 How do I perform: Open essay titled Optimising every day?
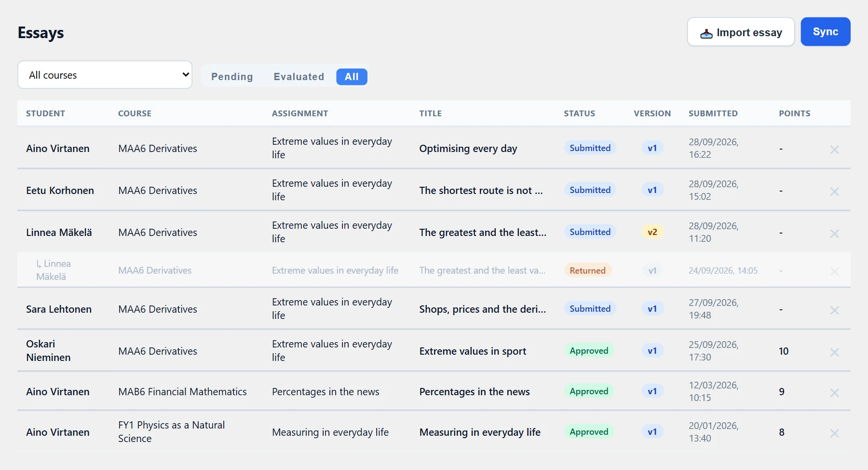point(468,149)
